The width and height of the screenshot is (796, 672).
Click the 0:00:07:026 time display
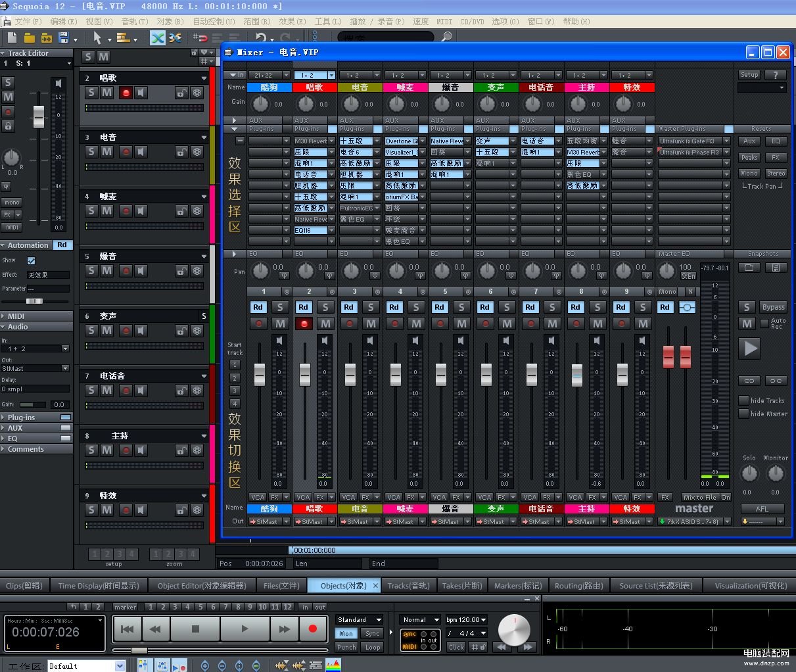coord(45,633)
